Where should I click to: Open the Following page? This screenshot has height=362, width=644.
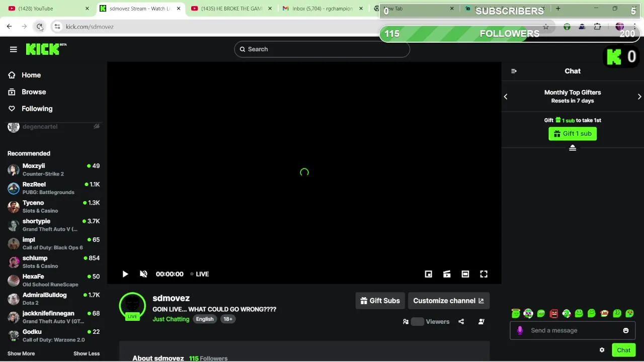click(x=37, y=109)
